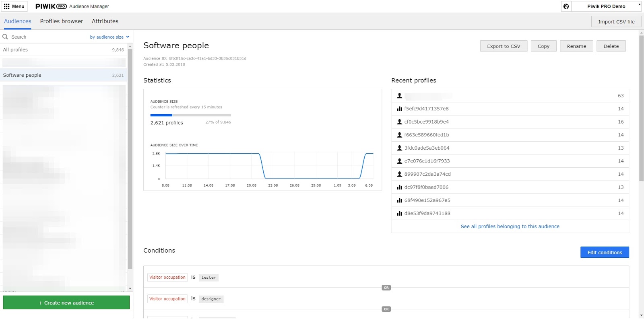The image size is (644, 319).
Task: Open profile 68f490e152a967e5
Action: pyautogui.click(x=427, y=200)
